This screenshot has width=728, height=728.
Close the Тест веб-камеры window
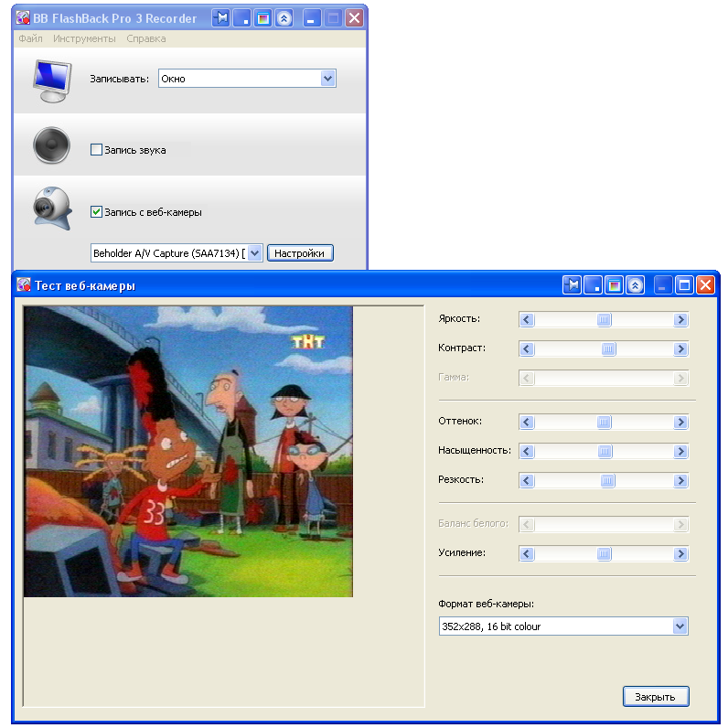(705, 285)
